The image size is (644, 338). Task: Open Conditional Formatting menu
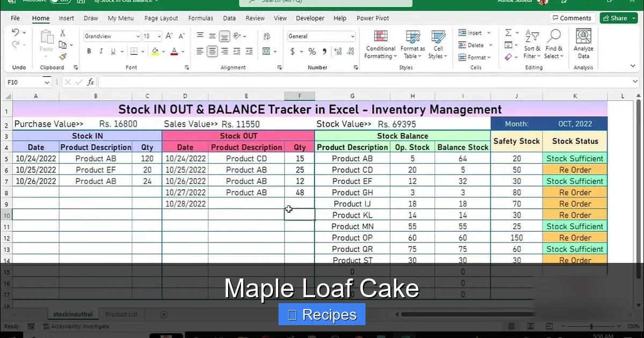[x=380, y=45]
